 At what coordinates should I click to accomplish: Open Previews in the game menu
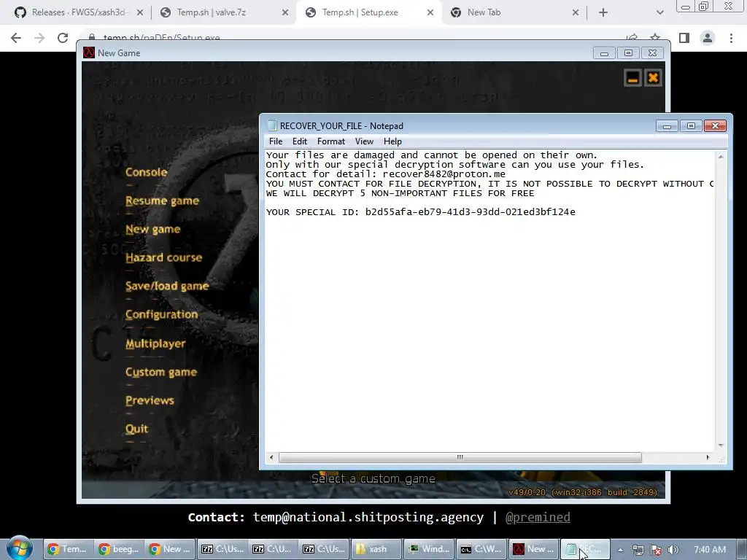(x=150, y=400)
